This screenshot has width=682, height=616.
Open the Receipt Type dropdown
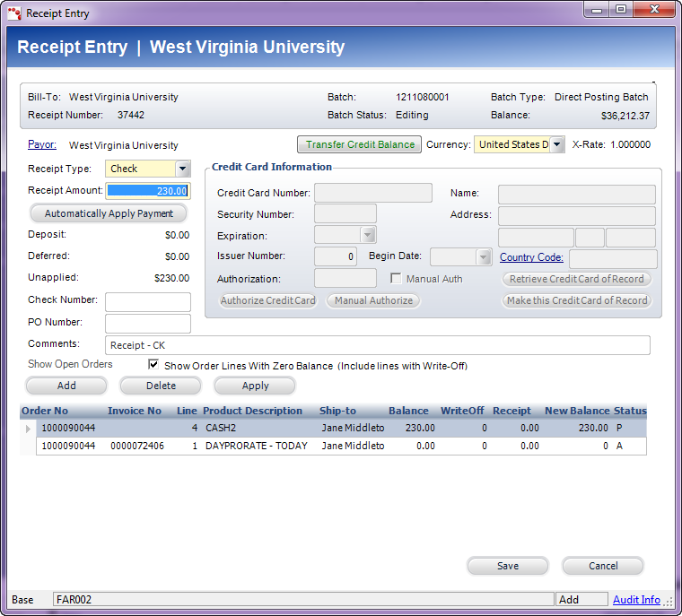(x=183, y=169)
